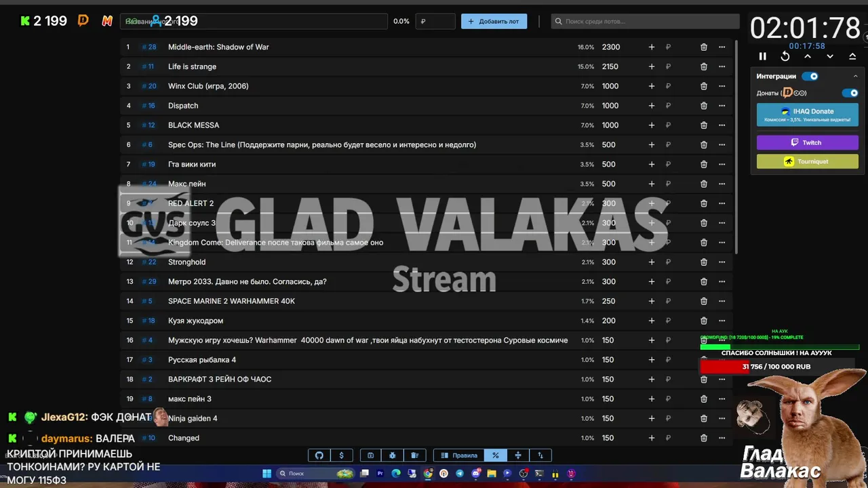The width and height of the screenshot is (868, 488).
Task: Delete the Макс пейн lot
Action: click(x=704, y=184)
